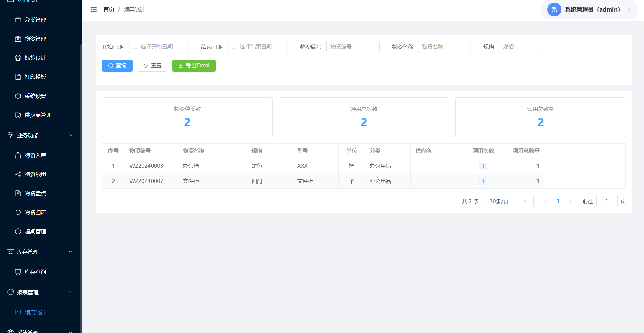The height and width of the screenshot is (333, 644).
Task: Click the 物资领用 share icon
Action: coord(18,174)
